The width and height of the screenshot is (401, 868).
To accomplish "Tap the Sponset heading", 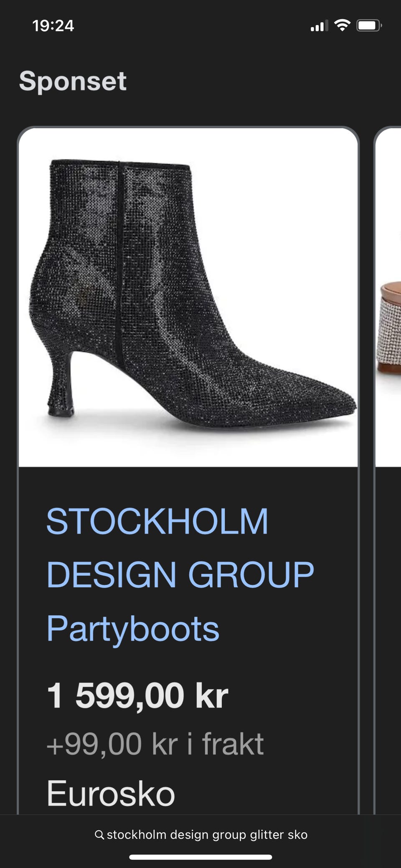I will [73, 81].
